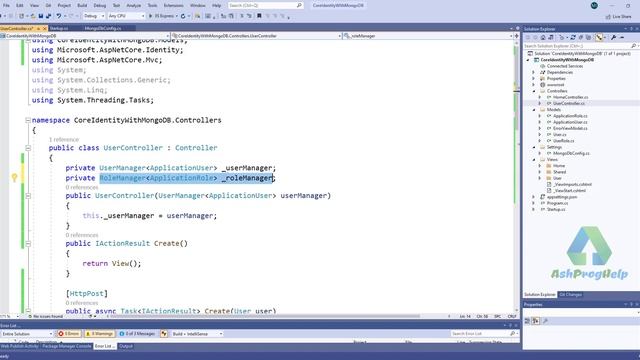Click Solution Explorer properties wrench icon
The width and height of the screenshot is (640, 360).
pyautogui.click(x=613, y=38)
